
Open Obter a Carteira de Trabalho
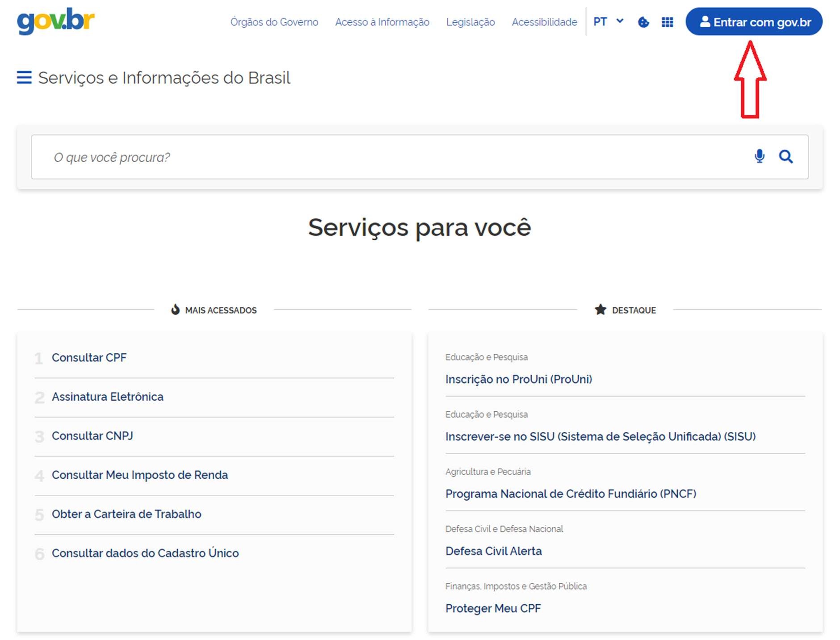(x=126, y=514)
